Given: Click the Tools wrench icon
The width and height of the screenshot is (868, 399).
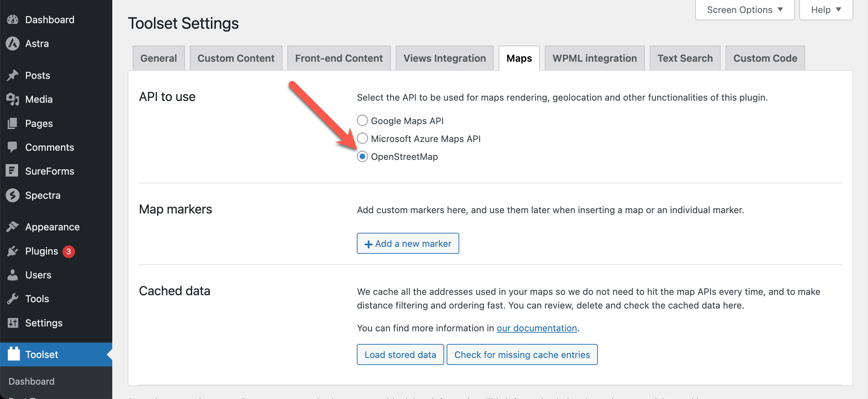Looking at the screenshot, I should click(13, 299).
